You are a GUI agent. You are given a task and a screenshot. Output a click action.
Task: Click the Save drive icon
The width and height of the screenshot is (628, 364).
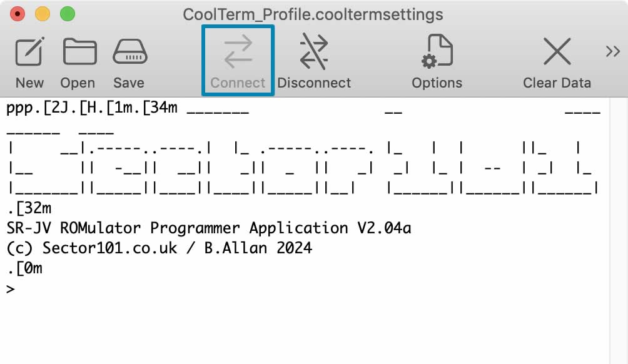[129, 53]
